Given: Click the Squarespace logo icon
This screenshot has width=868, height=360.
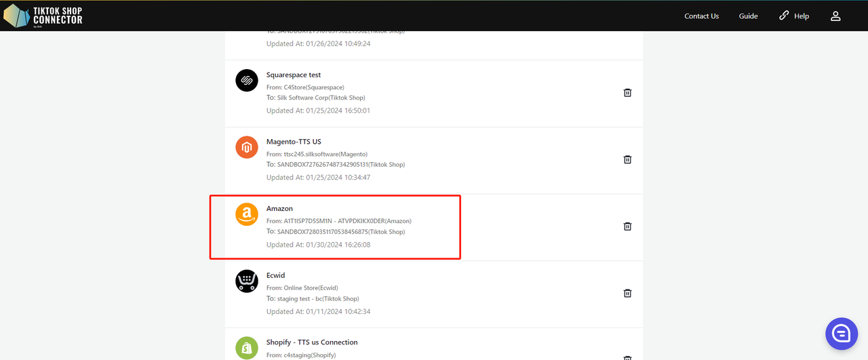Looking at the screenshot, I should pyautogui.click(x=247, y=81).
